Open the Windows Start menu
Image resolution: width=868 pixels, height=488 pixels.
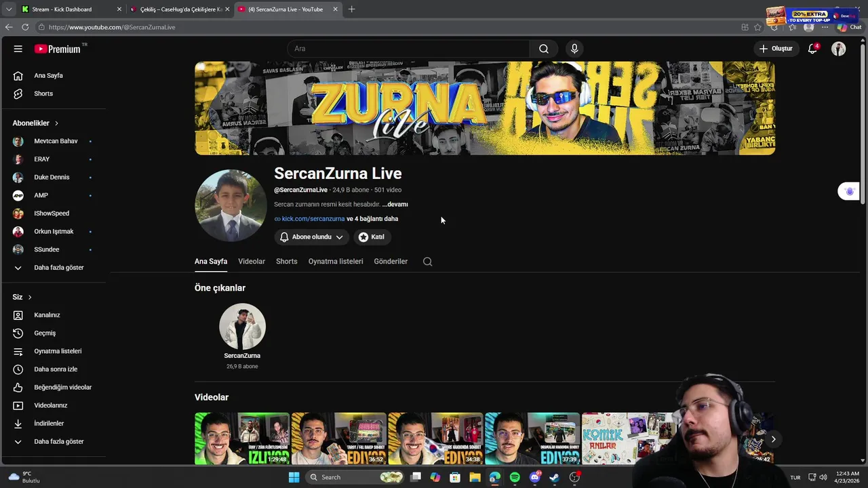[x=294, y=477]
